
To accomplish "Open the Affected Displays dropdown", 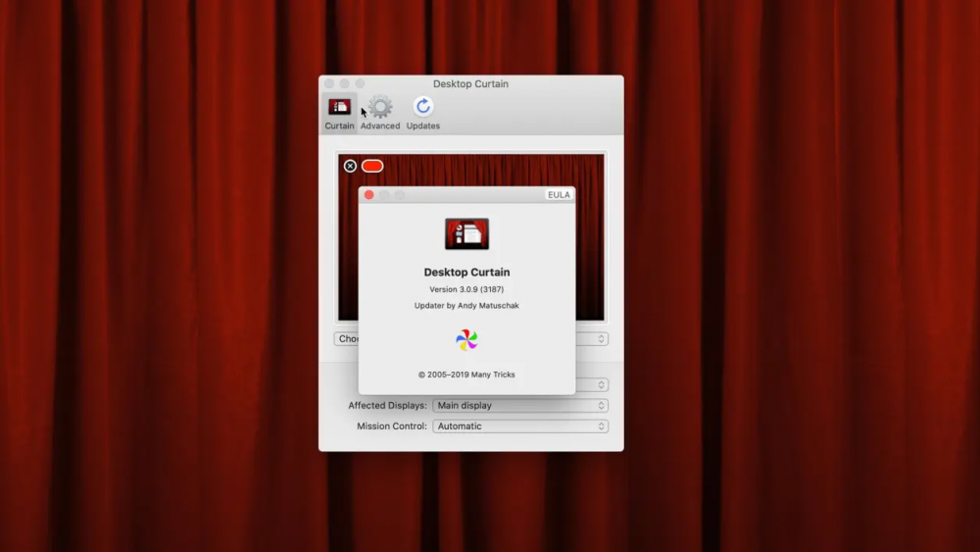I will click(x=520, y=406).
